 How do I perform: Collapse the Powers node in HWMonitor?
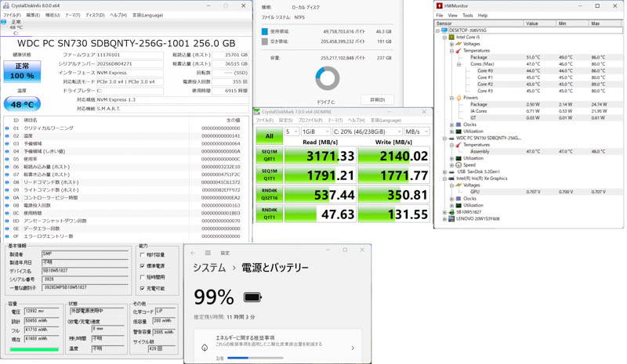(452, 98)
